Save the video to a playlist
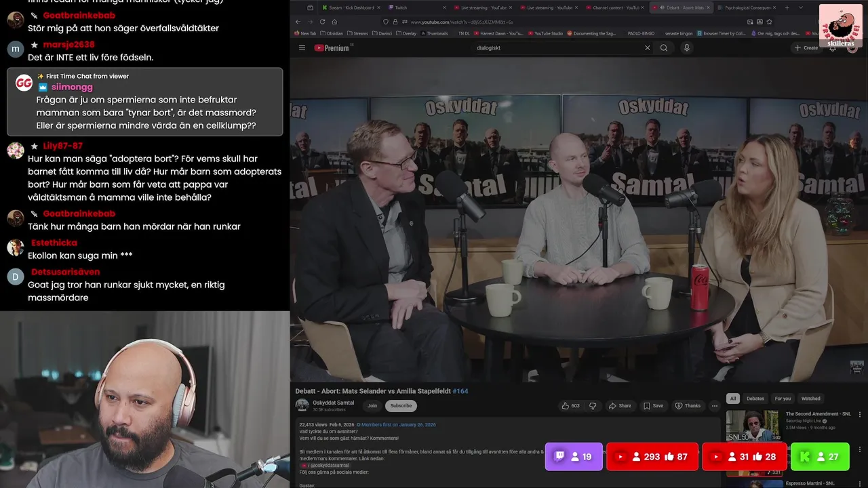 tap(653, 406)
